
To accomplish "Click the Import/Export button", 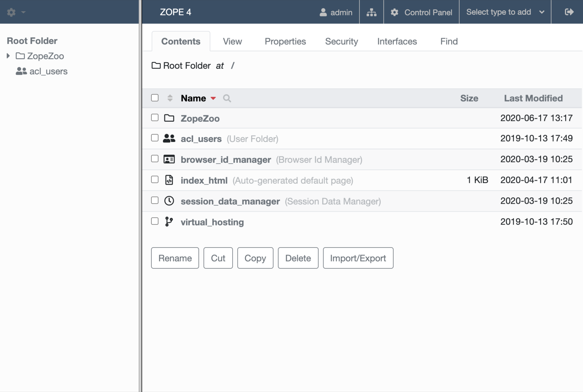I will tap(358, 258).
